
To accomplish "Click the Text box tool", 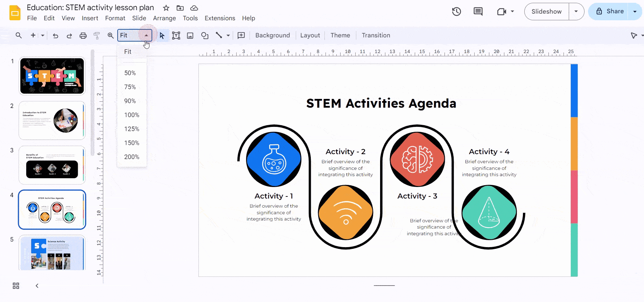I will (x=176, y=36).
